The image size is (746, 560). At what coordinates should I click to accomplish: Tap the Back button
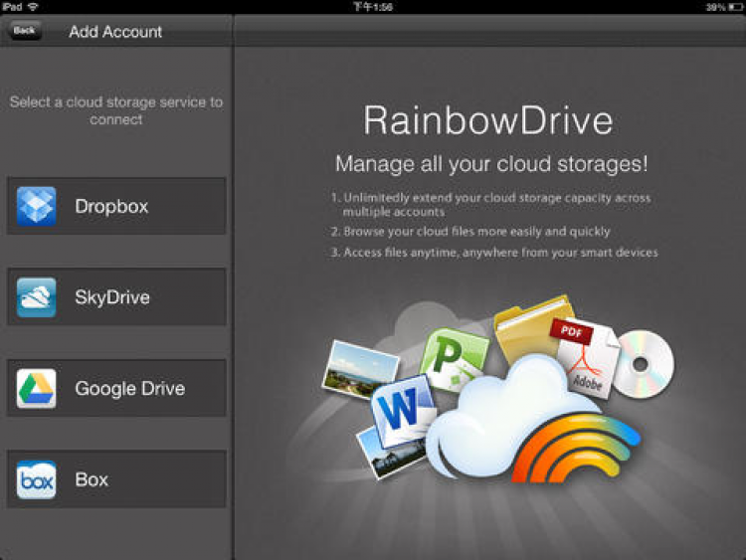tap(24, 31)
